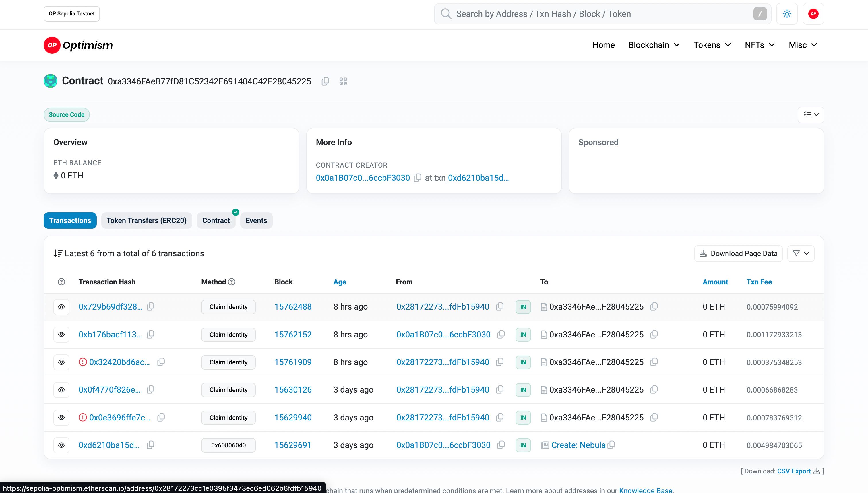Open the Blockchain dropdown menu
The height and width of the screenshot is (493, 868).
(654, 45)
